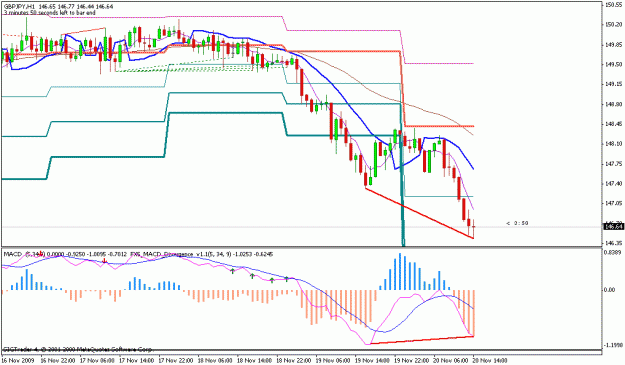Click the 17 Nov 22:00 time label
Image resolution: width=625 pixels, height=365 pixels.
pos(176,361)
